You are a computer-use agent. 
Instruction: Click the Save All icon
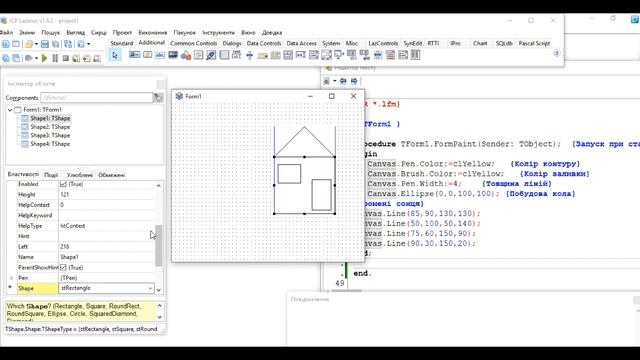point(56,44)
